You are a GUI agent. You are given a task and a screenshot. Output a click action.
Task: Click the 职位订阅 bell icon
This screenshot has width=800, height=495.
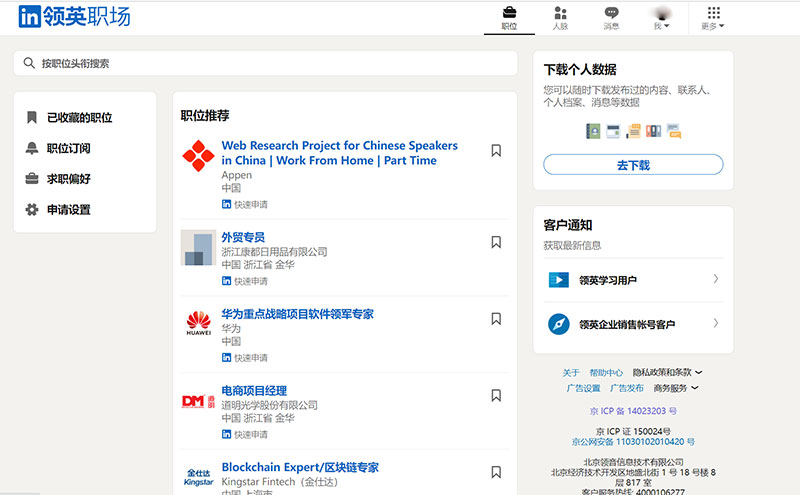coord(32,148)
